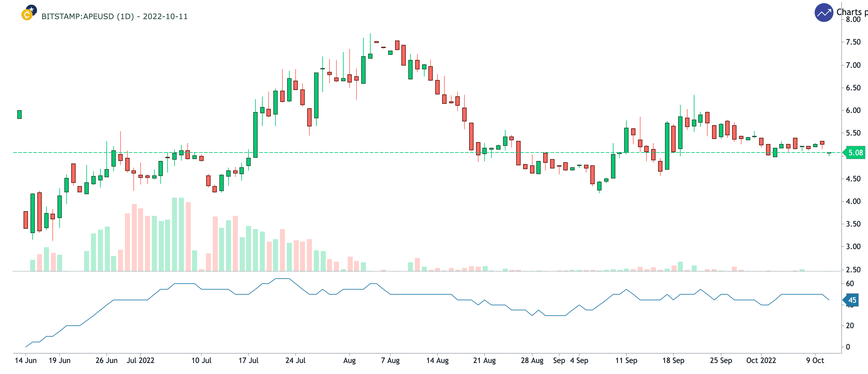
Task: Click the 7.50 price axis label
Action: (x=853, y=42)
